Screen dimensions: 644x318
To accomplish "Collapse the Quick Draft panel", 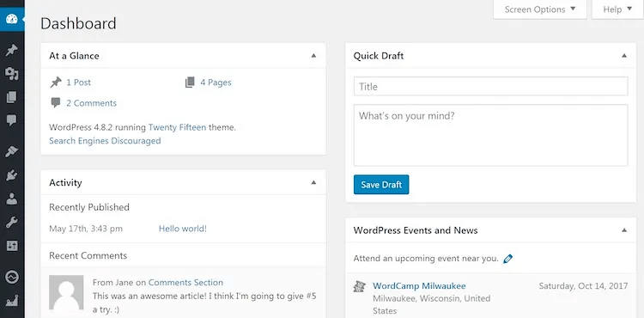I will point(624,56).
